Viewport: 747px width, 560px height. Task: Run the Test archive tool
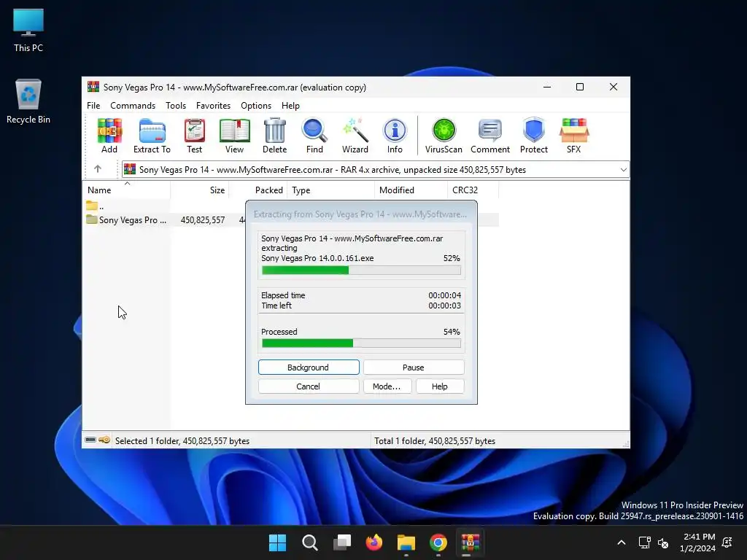pos(194,136)
